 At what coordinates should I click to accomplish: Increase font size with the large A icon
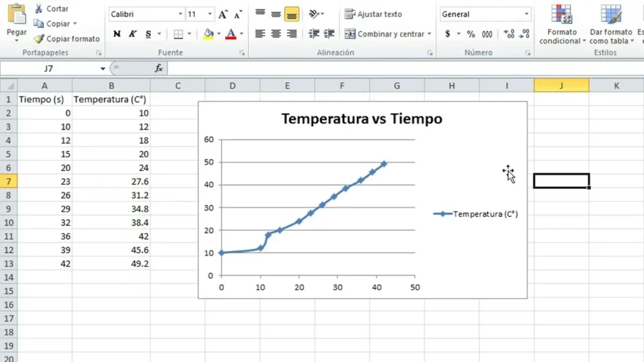pos(223,14)
